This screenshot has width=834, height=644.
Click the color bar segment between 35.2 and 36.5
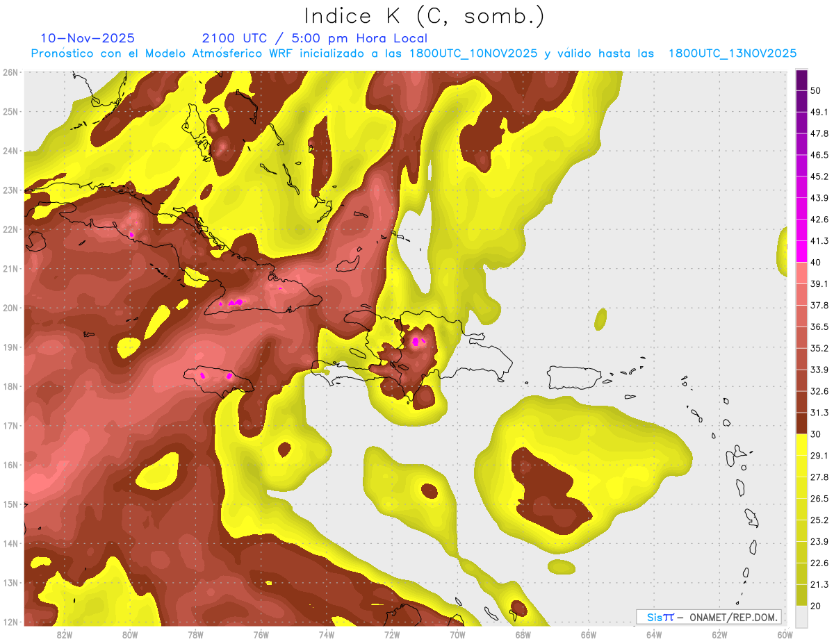click(x=801, y=338)
